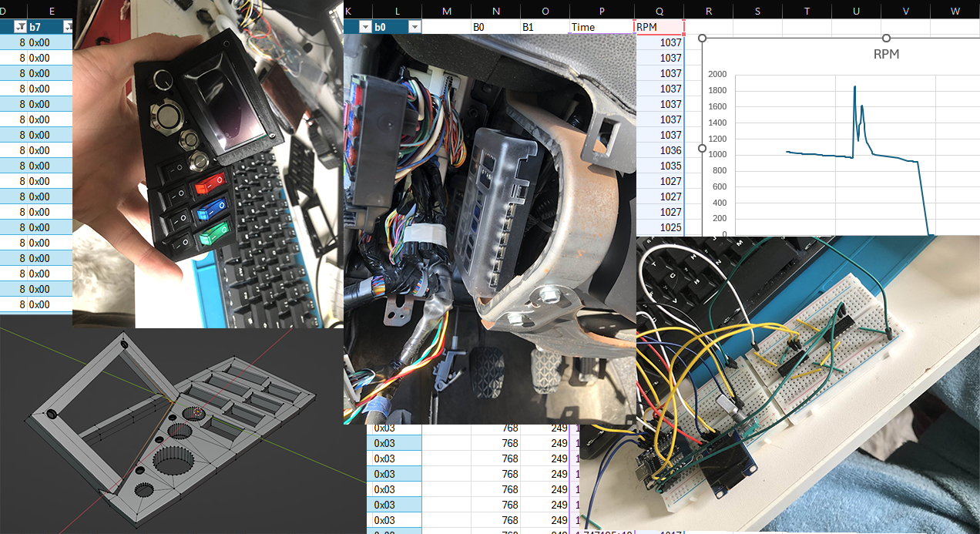Click the RPM cell containing 1035

659,166
